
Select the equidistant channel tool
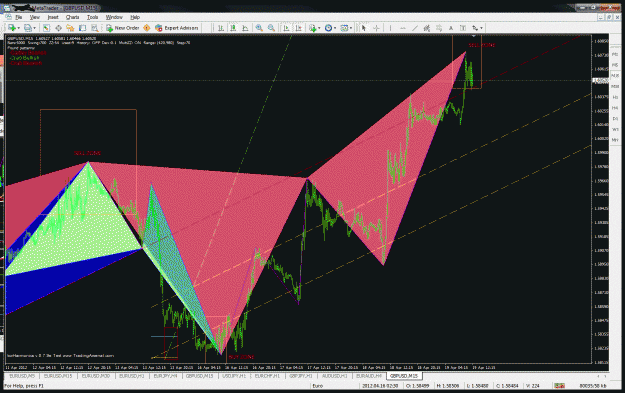coord(426,28)
